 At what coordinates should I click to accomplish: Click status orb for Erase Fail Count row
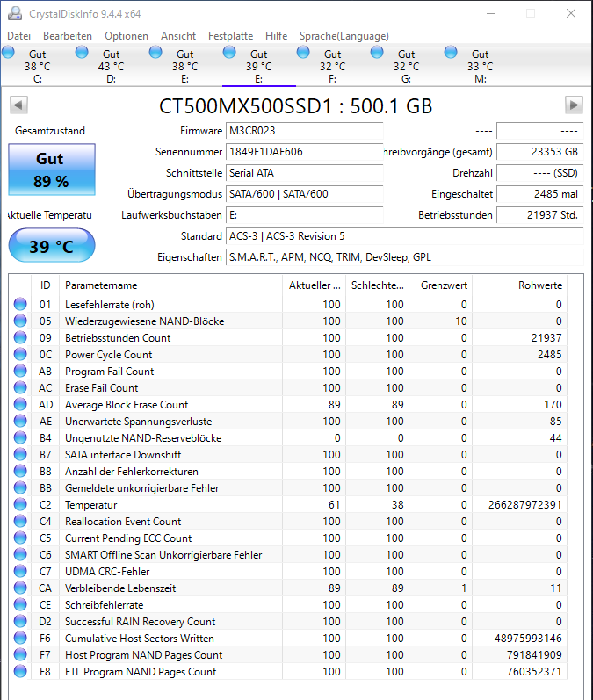pos(20,387)
